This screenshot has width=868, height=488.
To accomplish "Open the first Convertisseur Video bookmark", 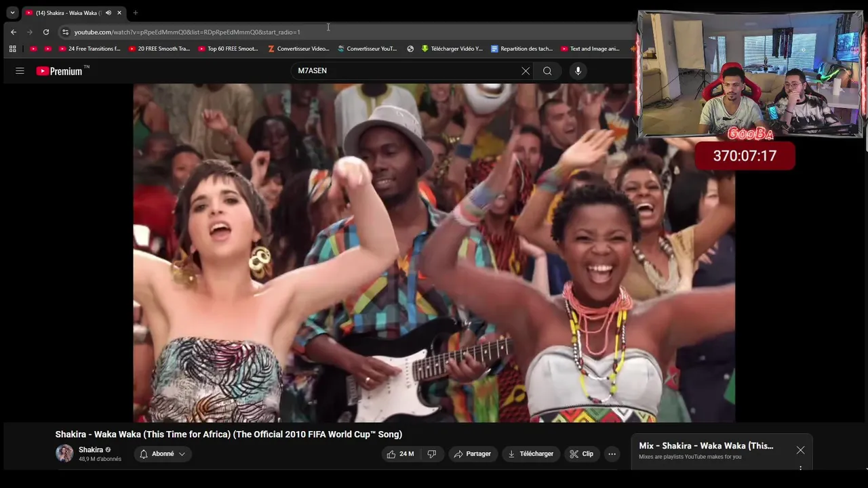I will [x=298, y=49].
